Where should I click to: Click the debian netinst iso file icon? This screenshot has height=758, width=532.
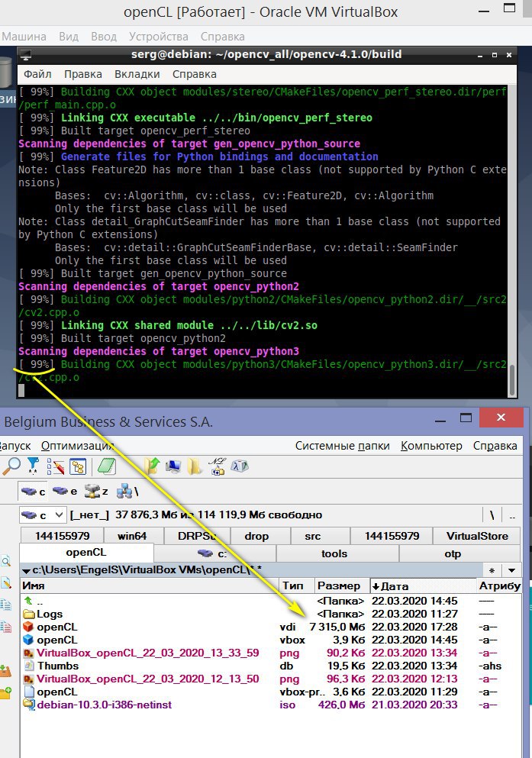pos(29,705)
